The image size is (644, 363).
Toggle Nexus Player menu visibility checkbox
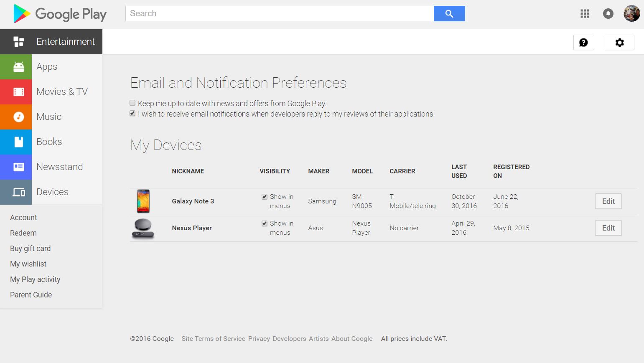click(x=265, y=223)
